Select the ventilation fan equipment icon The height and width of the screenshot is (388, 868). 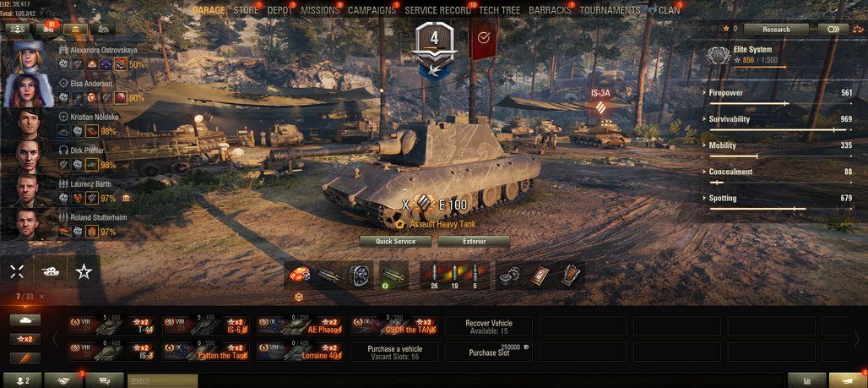(359, 276)
